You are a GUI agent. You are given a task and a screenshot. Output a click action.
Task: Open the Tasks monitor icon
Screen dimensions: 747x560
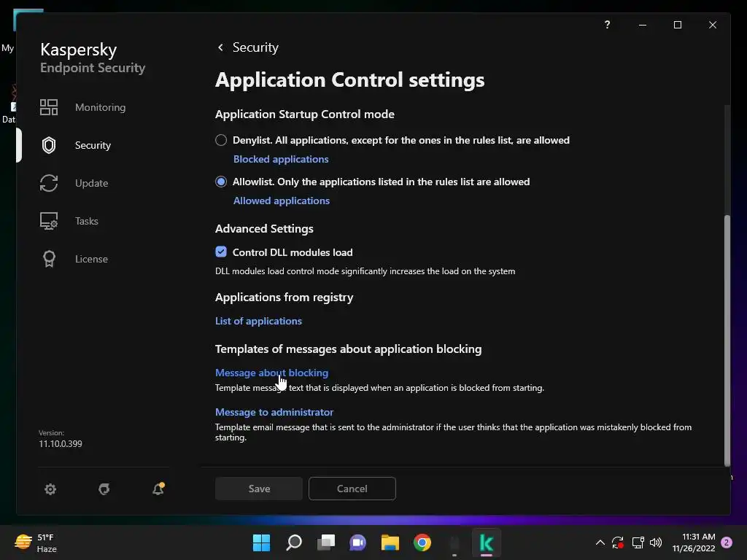(49, 221)
